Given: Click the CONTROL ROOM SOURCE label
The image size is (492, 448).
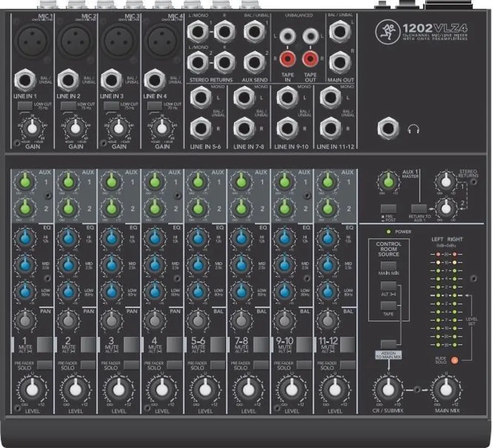Looking at the screenshot, I should click(x=389, y=249).
